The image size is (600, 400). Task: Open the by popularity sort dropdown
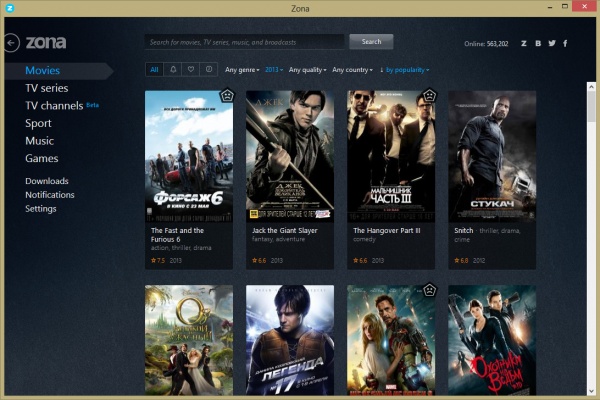tap(408, 70)
